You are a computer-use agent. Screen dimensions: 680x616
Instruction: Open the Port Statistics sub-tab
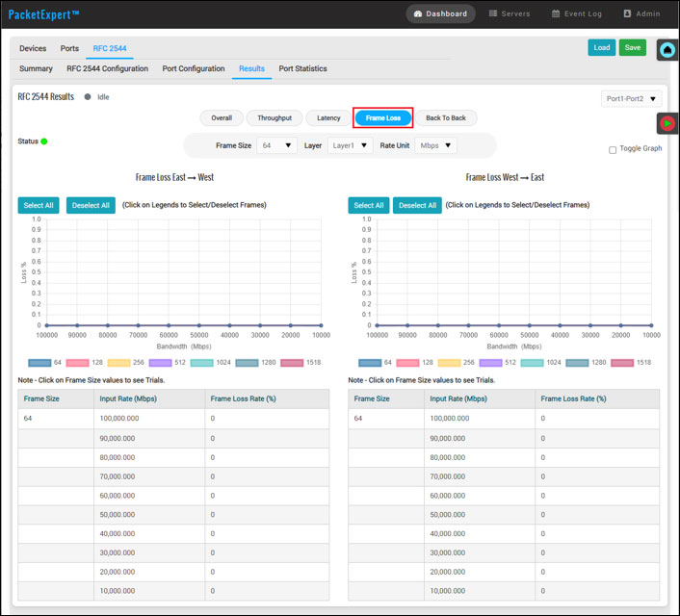(x=302, y=68)
